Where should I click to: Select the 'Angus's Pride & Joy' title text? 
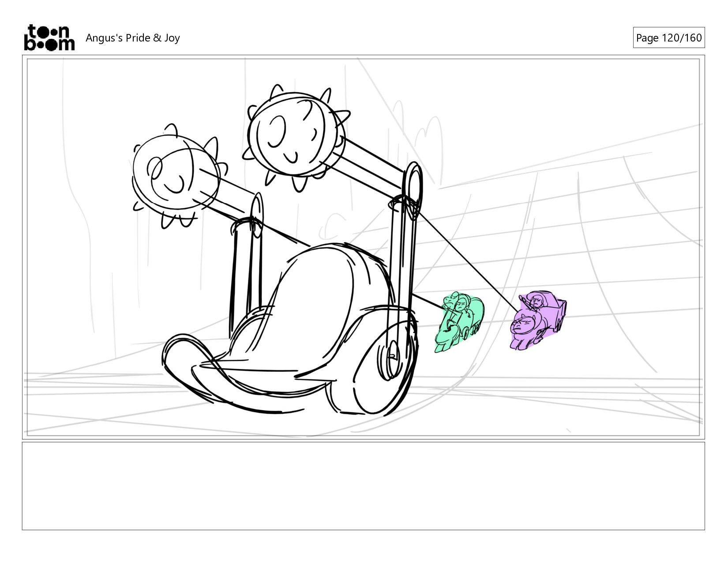tap(133, 38)
